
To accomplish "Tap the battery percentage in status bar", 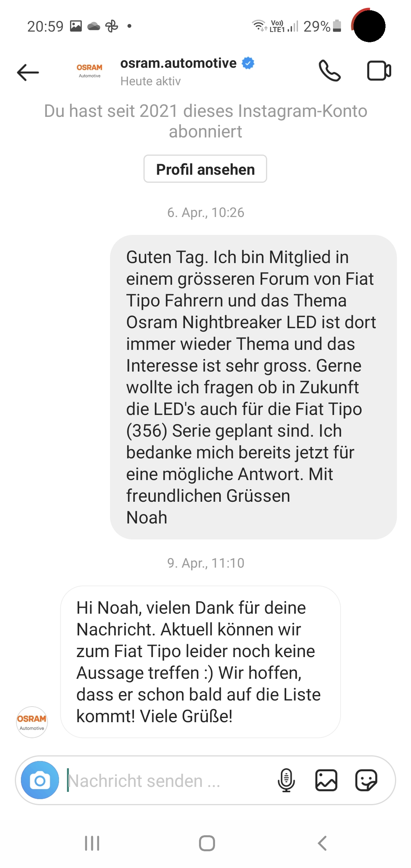I will point(317,26).
